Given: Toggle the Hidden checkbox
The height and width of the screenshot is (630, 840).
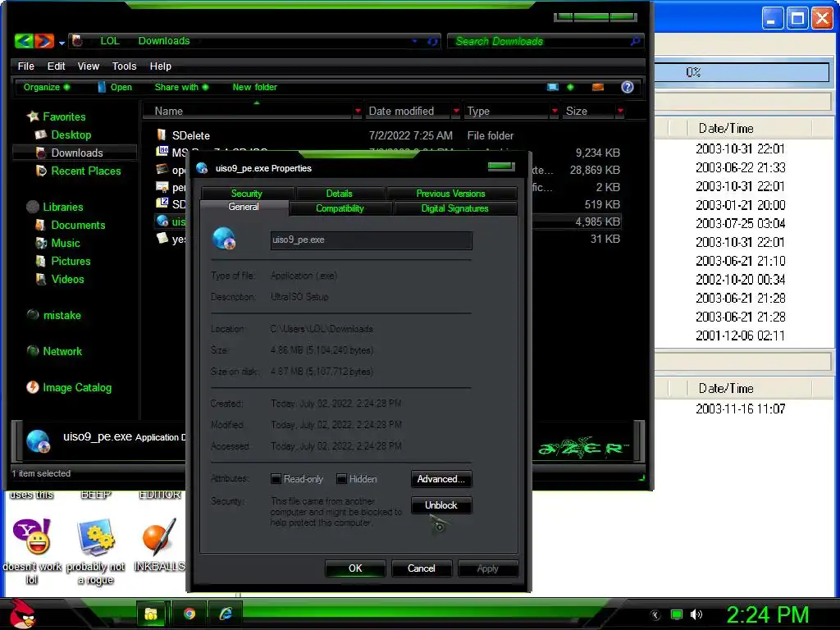Looking at the screenshot, I should click(x=341, y=479).
